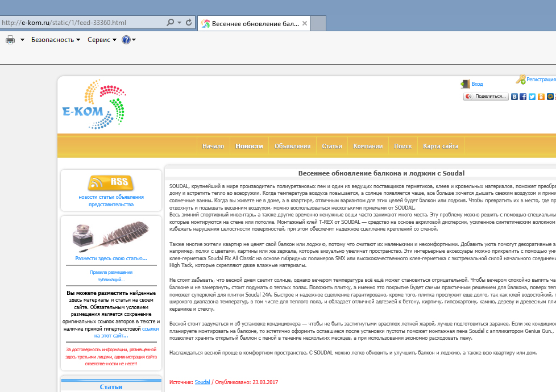Open the Soudal source link

pyautogui.click(x=202, y=382)
